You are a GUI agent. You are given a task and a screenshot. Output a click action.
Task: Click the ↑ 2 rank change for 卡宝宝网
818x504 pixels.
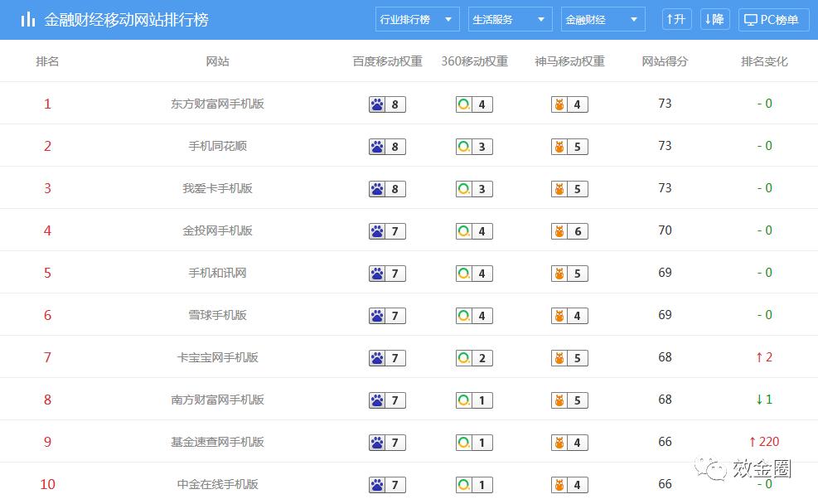coord(764,357)
